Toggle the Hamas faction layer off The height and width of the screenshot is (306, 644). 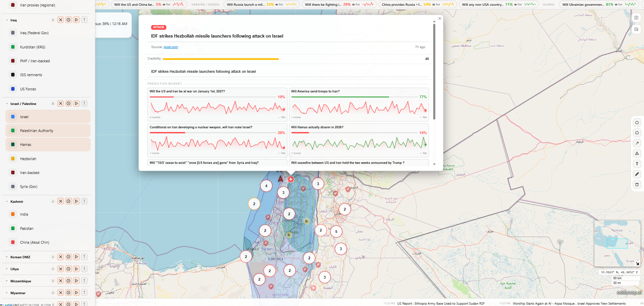pos(48,145)
